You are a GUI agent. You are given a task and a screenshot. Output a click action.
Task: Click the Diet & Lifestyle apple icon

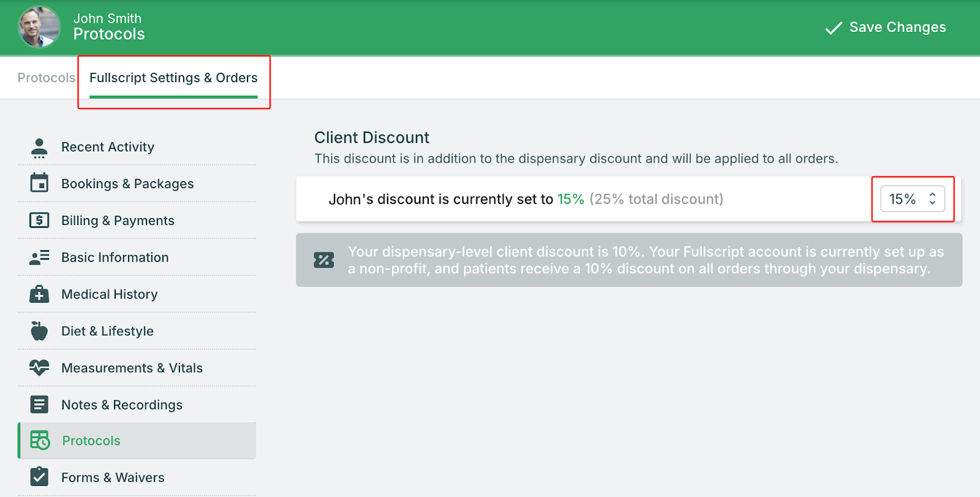coord(39,331)
